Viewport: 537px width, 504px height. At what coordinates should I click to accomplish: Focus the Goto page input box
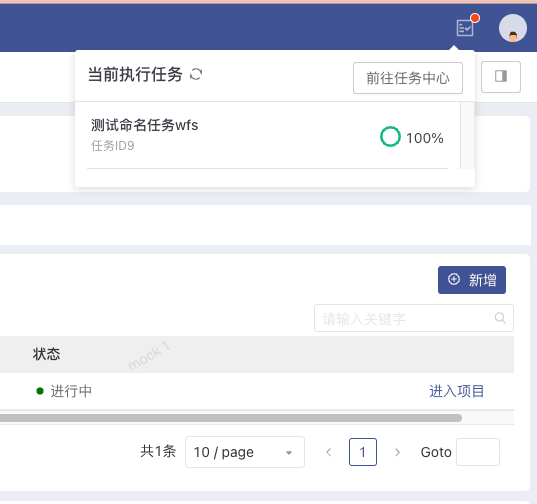coord(478,452)
